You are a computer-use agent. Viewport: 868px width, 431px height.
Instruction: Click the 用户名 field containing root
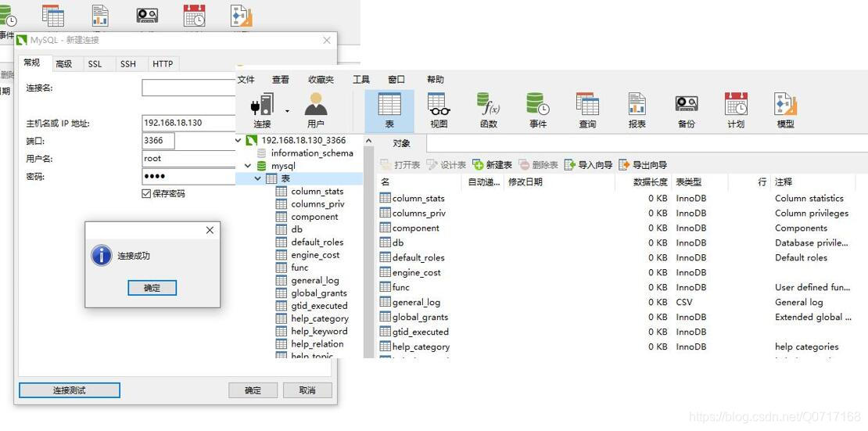tap(188, 159)
